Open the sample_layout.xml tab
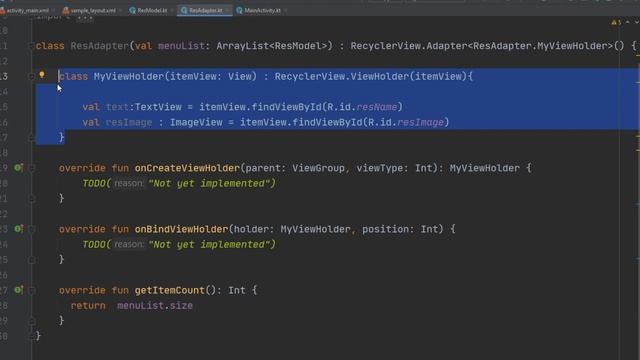The height and width of the screenshot is (360, 640). 92,10
